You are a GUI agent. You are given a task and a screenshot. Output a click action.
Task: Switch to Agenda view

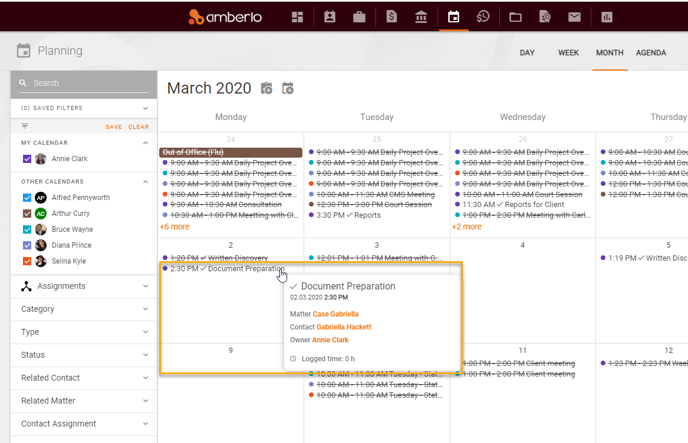click(x=651, y=53)
